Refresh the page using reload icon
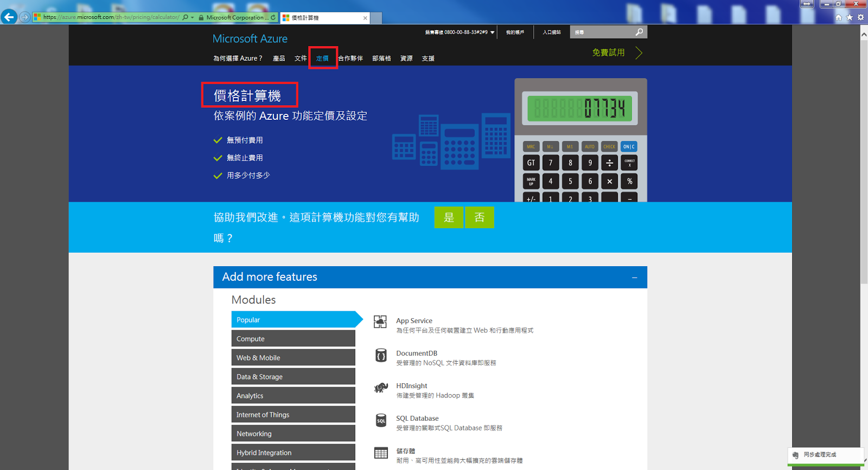The image size is (868, 470). click(x=273, y=17)
